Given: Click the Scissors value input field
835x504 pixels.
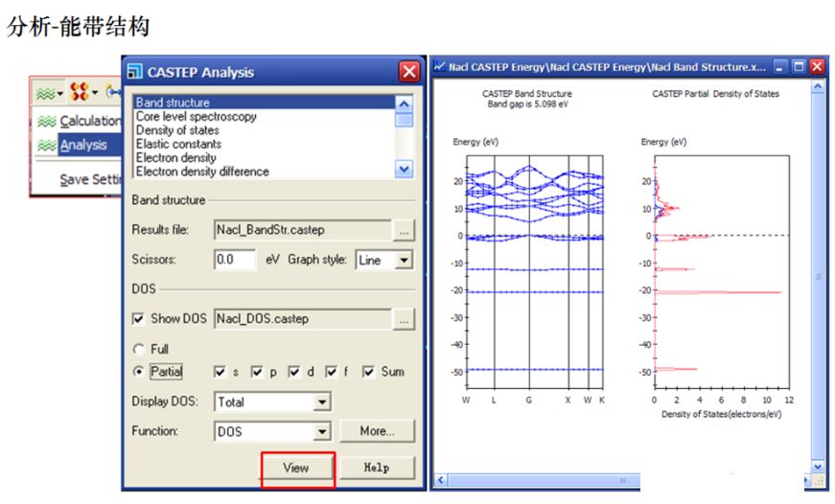Looking at the screenshot, I should [x=234, y=260].
